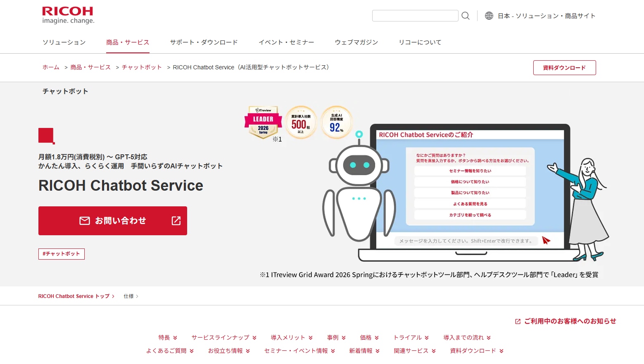Image resolution: width=644 pixels, height=364 pixels.
Task: Click the magnifying glass search icon
Action: pyautogui.click(x=466, y=16)
